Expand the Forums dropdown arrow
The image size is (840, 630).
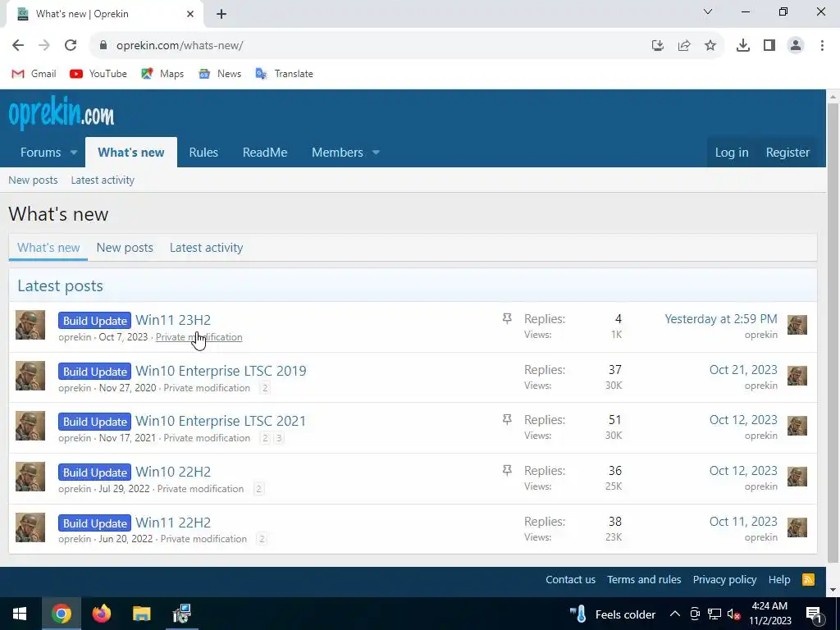point(74,153)
